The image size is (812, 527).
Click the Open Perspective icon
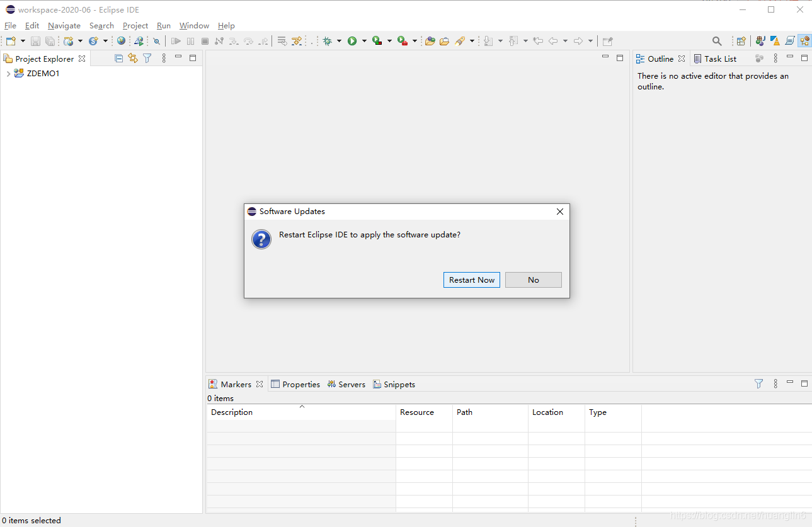click(741, 41)
